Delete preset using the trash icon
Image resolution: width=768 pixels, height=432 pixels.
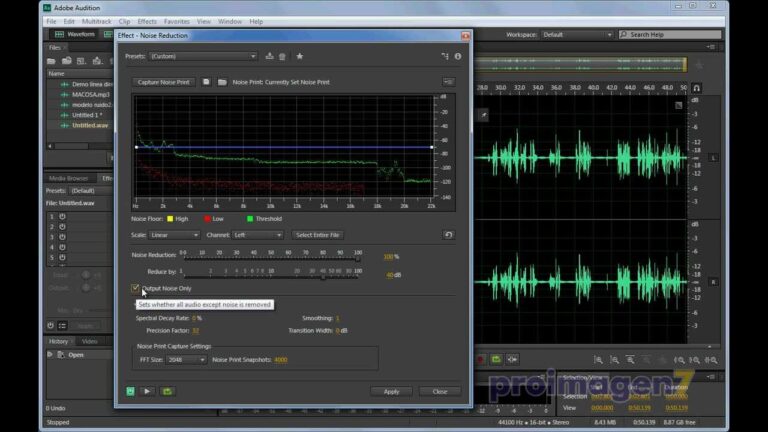point(282,56)
